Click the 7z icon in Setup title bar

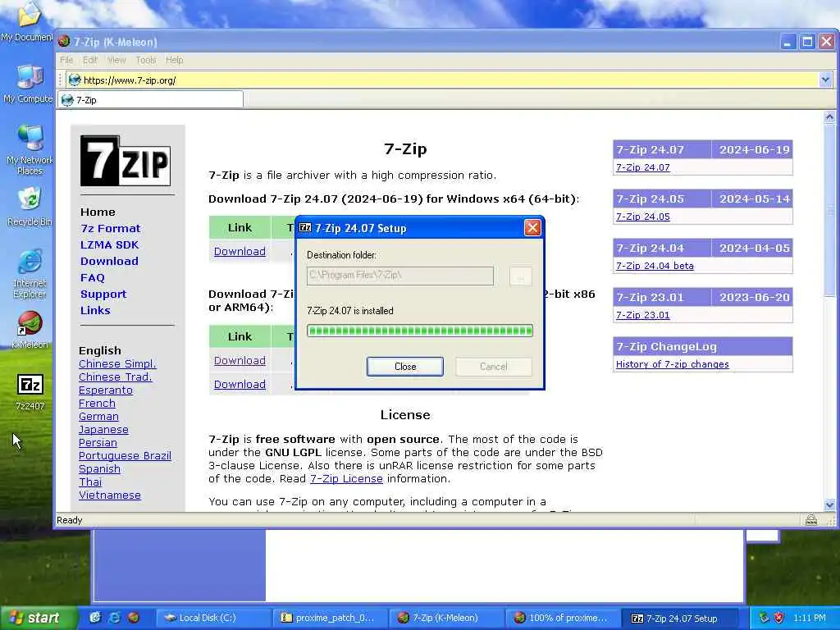(305, 228)
